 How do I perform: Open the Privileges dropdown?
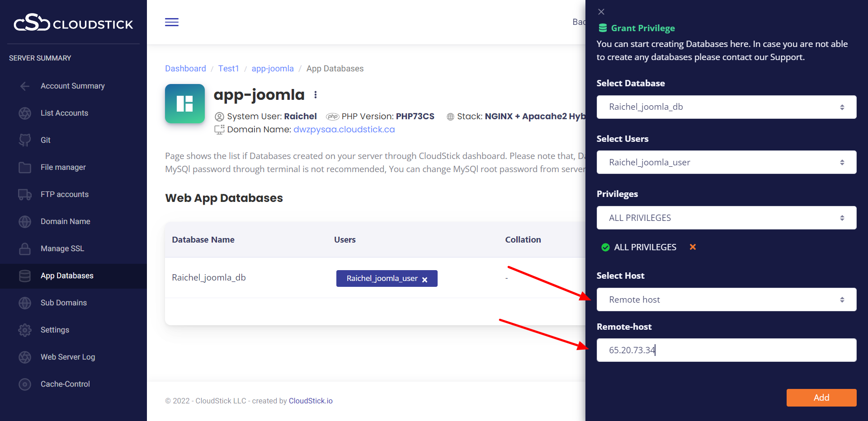coord(726,218)
